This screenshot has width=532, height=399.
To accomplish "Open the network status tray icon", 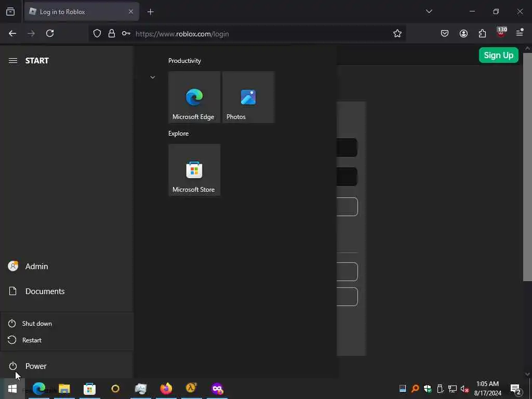I will pos(453,389).
